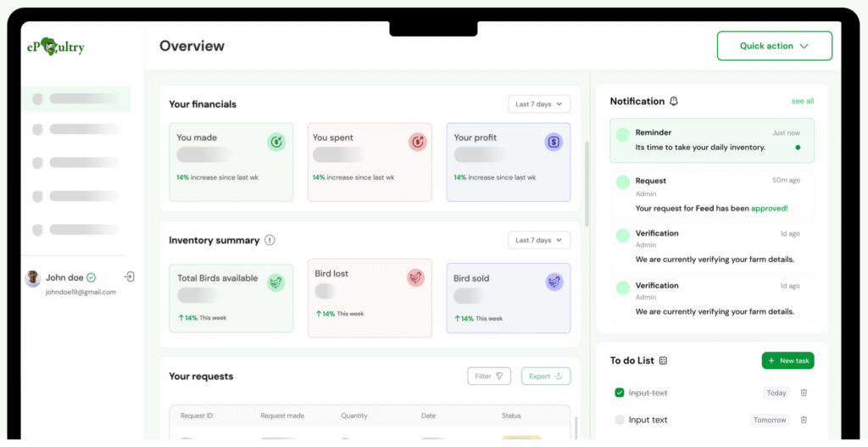Open Your financials Last 7 days dropdown
This screenshot has height=447, width=868.
pos(538,104)
